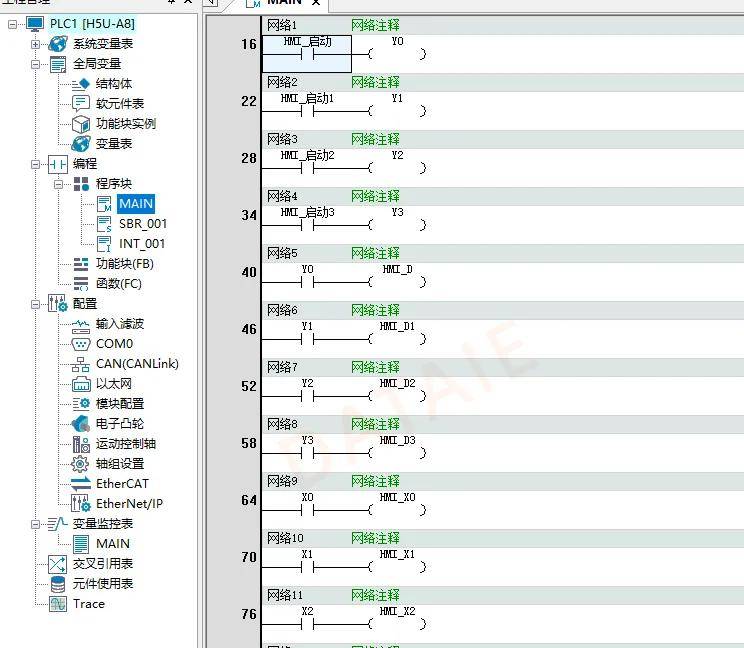Open the 系统变量表 globe icon
Viewport: 744px width, 648px height.
[58, 44]
